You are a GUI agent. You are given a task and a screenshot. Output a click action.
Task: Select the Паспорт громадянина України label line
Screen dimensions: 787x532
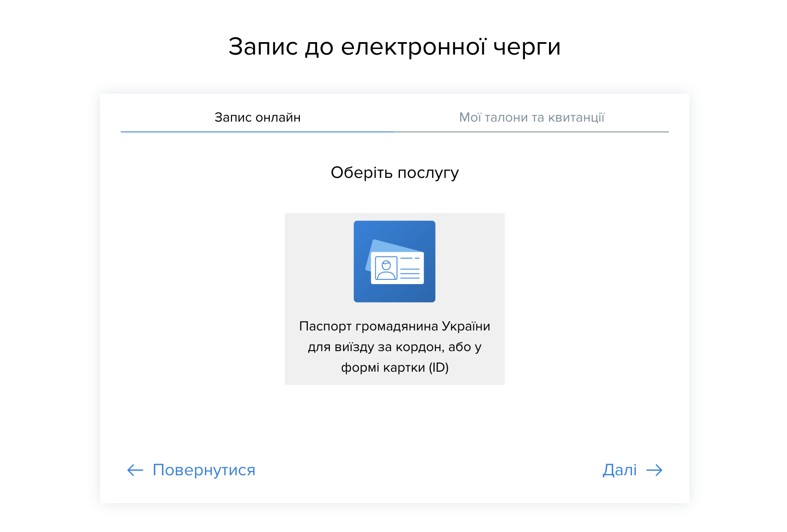394,326
